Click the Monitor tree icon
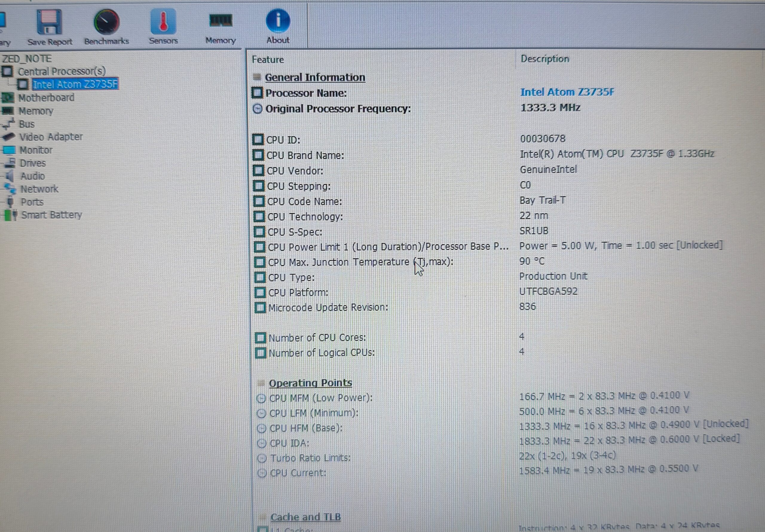 pos(9,150)
